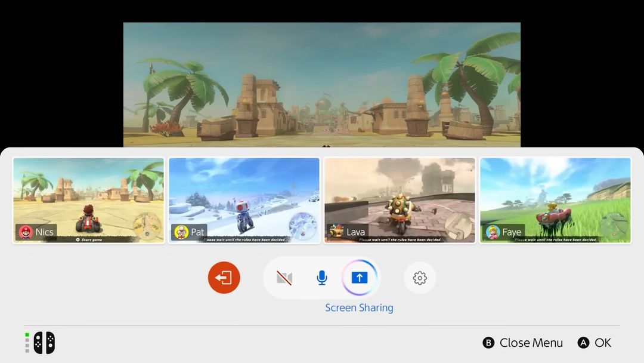This screenshot has height=363, width=644.
Task: Click the A button icon
Action: tap(583, 343)
